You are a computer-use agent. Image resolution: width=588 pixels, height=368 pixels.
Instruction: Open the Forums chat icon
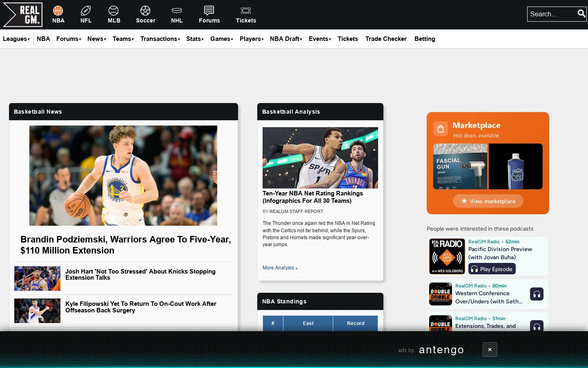coord(209,11)
